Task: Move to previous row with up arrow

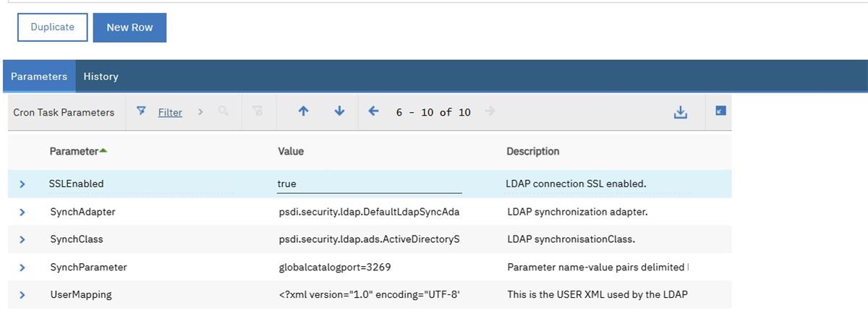Action: pos(303,111)
